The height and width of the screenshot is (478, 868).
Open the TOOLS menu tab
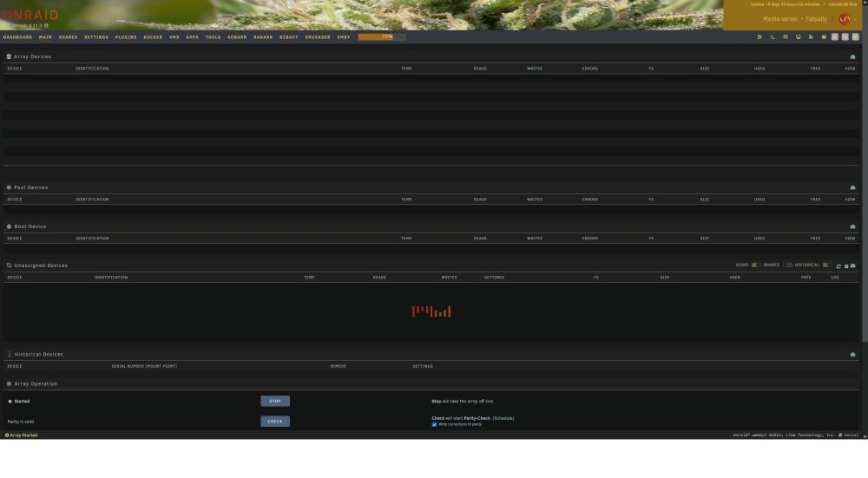click(214, 37)
